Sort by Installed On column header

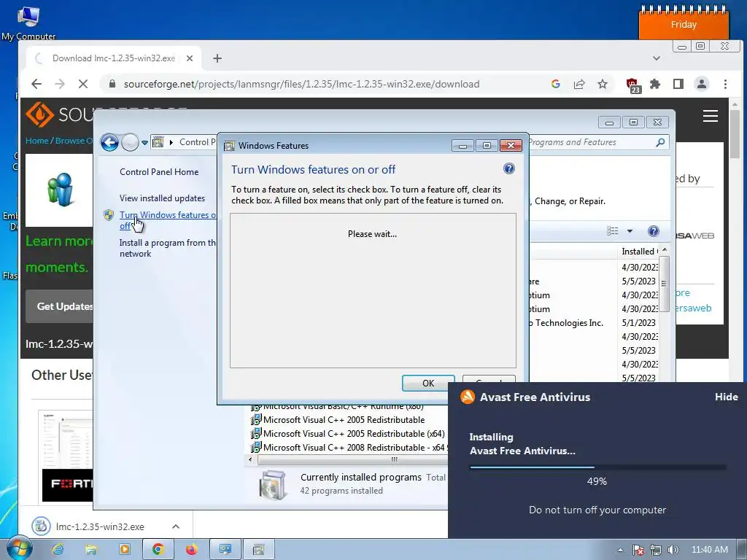coord(639,252)
